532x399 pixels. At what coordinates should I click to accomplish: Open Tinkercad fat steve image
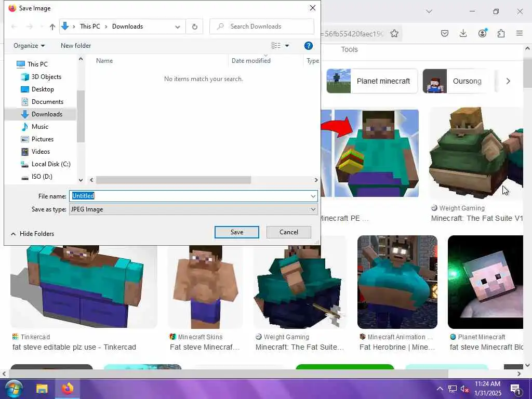pyautogui.click(x=84, y=287)
